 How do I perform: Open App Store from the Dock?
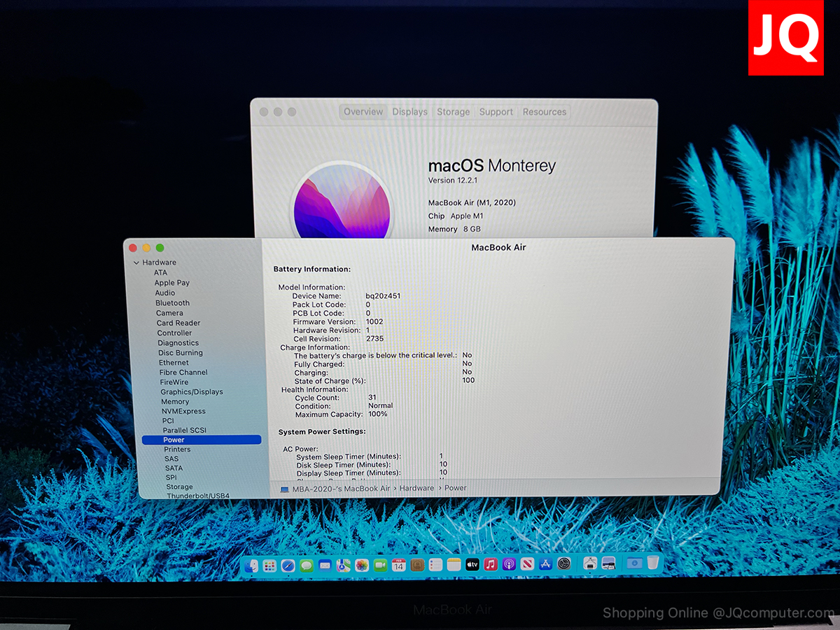(545, 564)
